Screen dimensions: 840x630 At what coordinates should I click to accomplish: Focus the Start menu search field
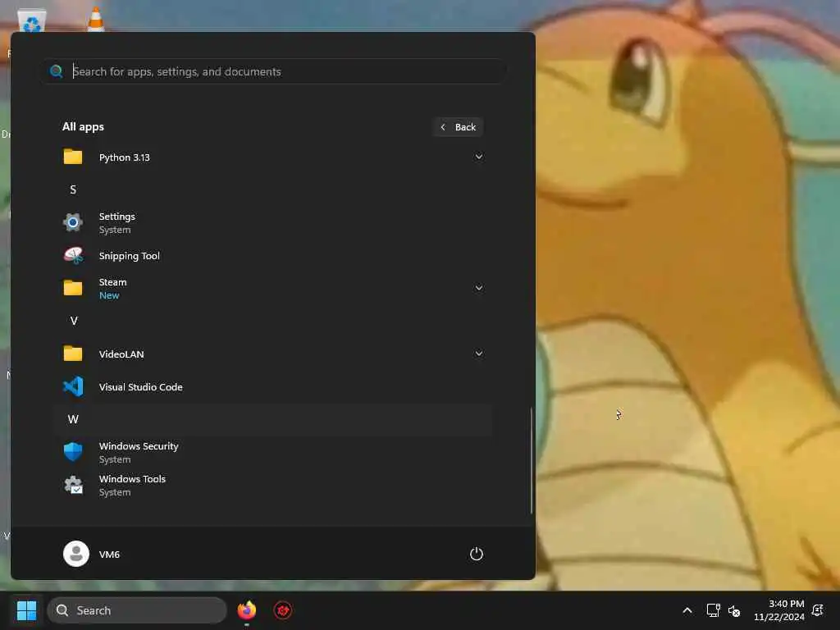[274, 71]
